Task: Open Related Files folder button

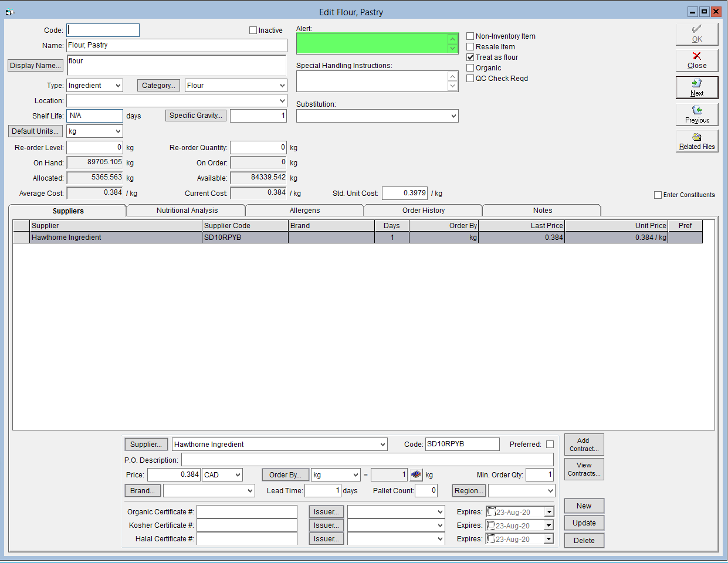Action: pos(697,141)
